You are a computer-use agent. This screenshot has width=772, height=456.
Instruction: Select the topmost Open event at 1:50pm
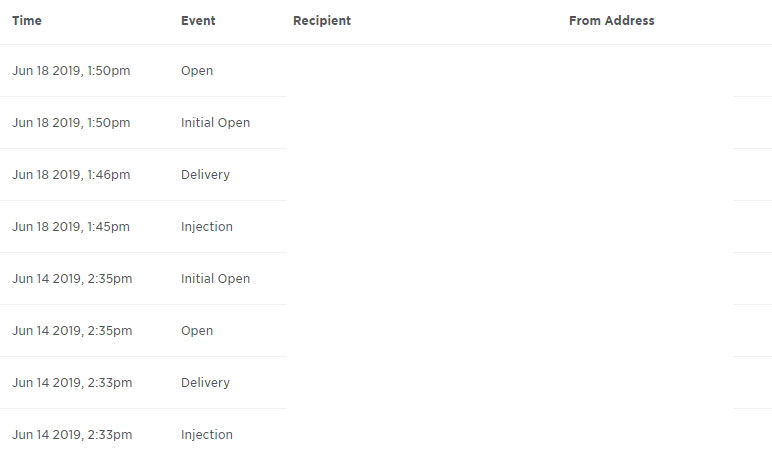coord(197,71)
